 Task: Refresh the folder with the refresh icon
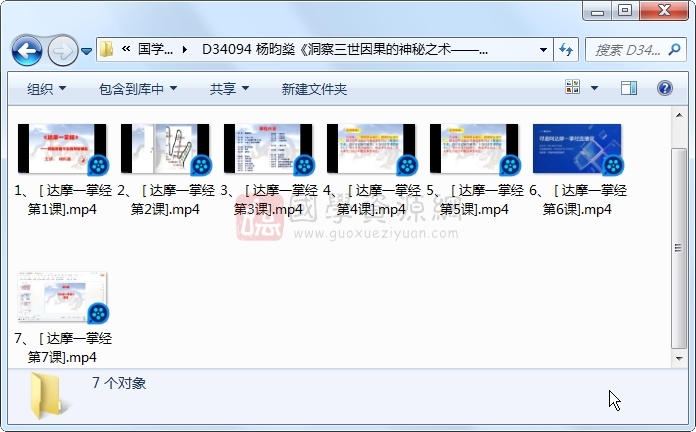(566, 50)
